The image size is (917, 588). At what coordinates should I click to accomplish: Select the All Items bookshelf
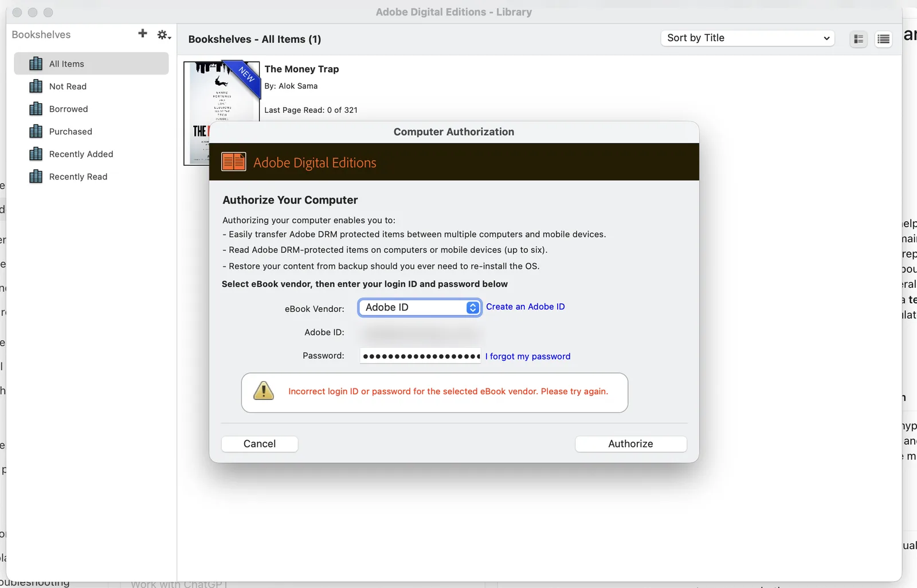pos(91,64)
